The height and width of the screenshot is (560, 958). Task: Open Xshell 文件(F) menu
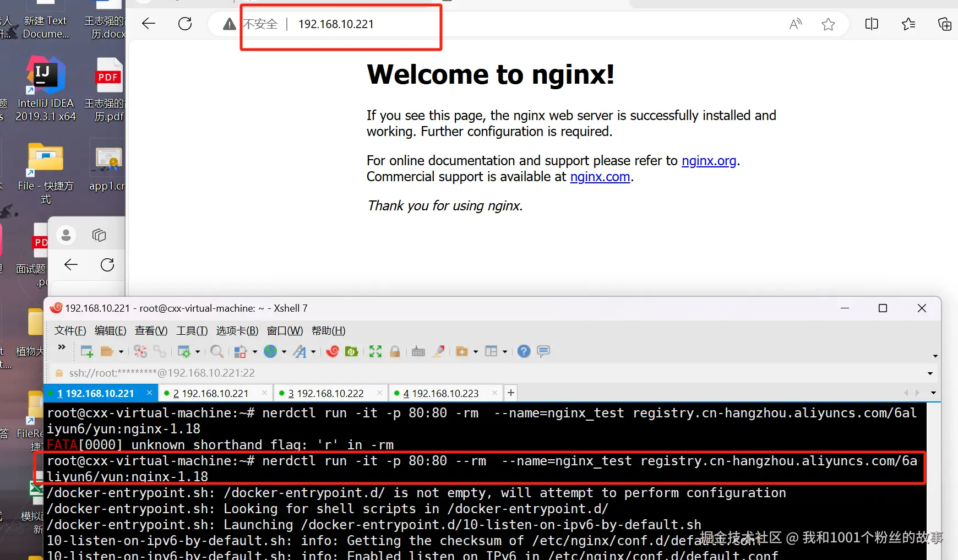pos(70,330)
